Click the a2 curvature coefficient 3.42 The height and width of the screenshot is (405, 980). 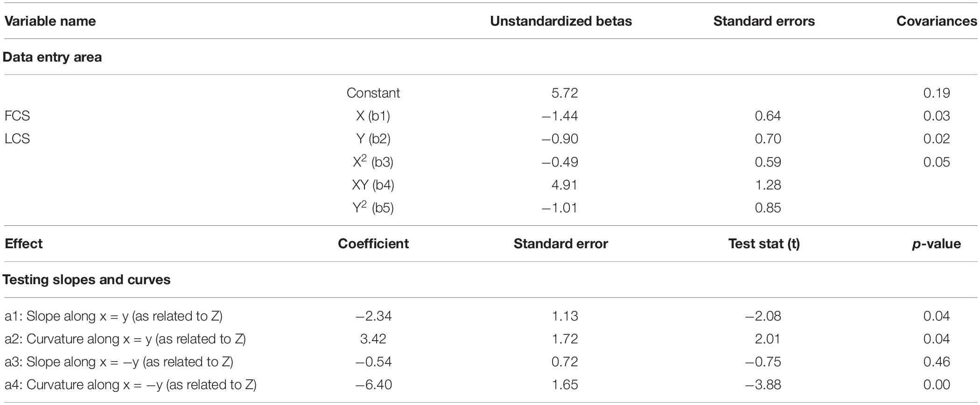click(373, 339)
